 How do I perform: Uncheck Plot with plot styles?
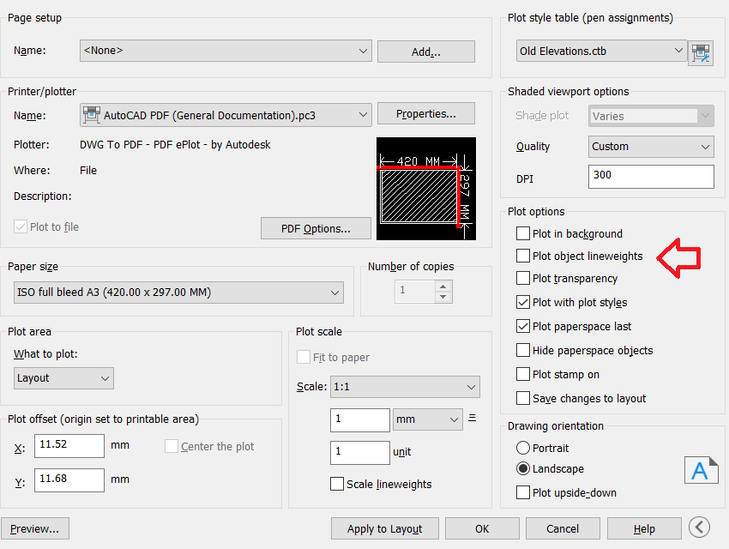[x=523, y=302]
